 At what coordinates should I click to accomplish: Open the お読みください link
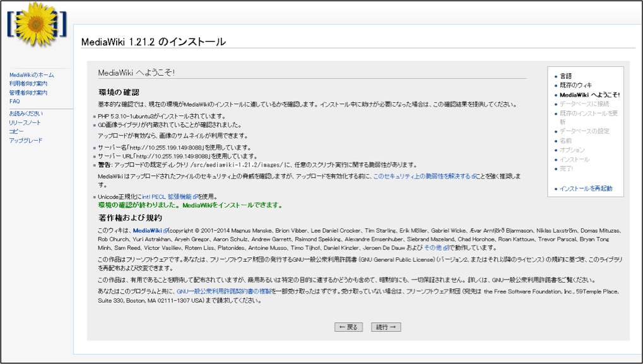pos(26,114)
